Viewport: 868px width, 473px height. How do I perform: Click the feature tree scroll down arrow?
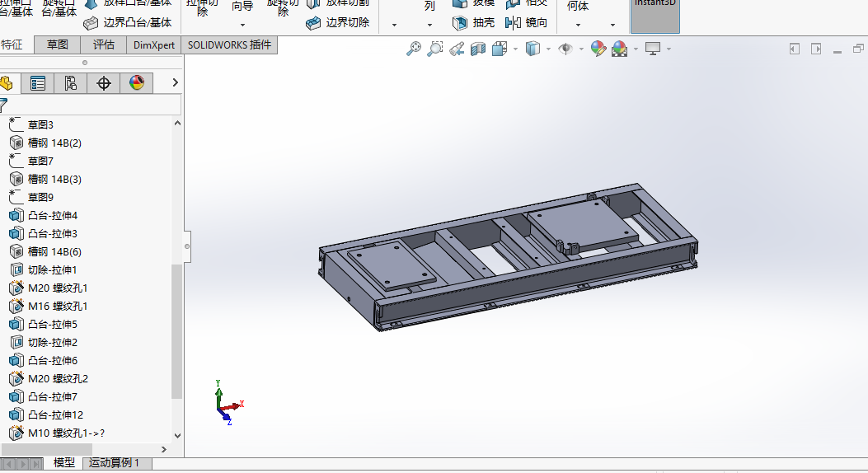tap(176, 435)
